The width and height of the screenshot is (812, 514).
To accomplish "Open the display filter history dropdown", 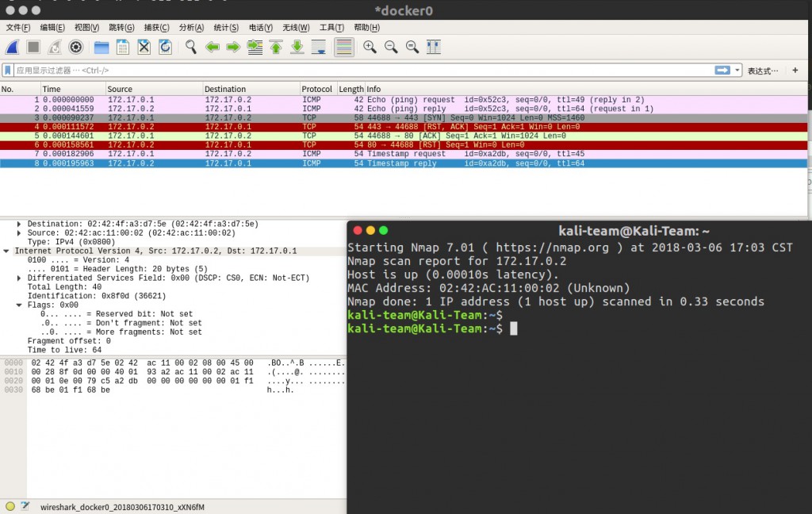I will pyautogui.click(x=737, y=70).
